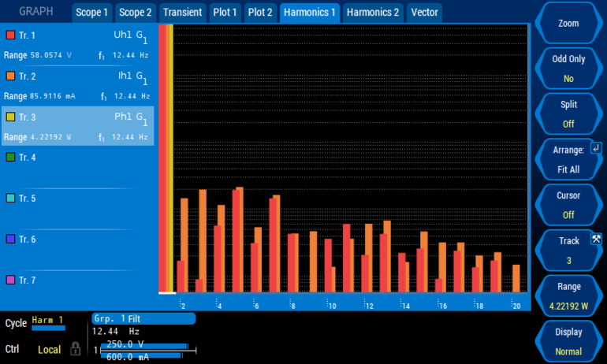Click the cyan Tr. 5 color swatch

[x=10, y=198]
